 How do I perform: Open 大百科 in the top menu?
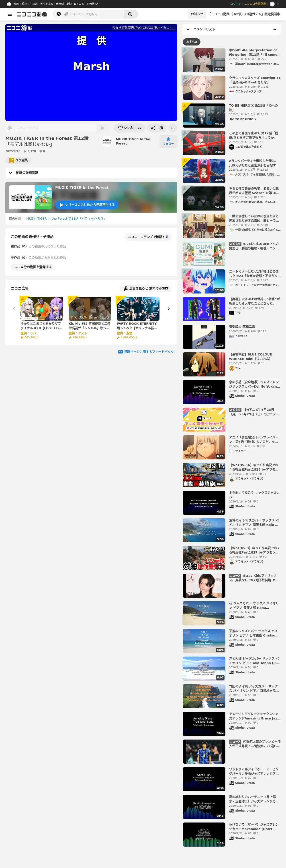[x=60, y=4]
